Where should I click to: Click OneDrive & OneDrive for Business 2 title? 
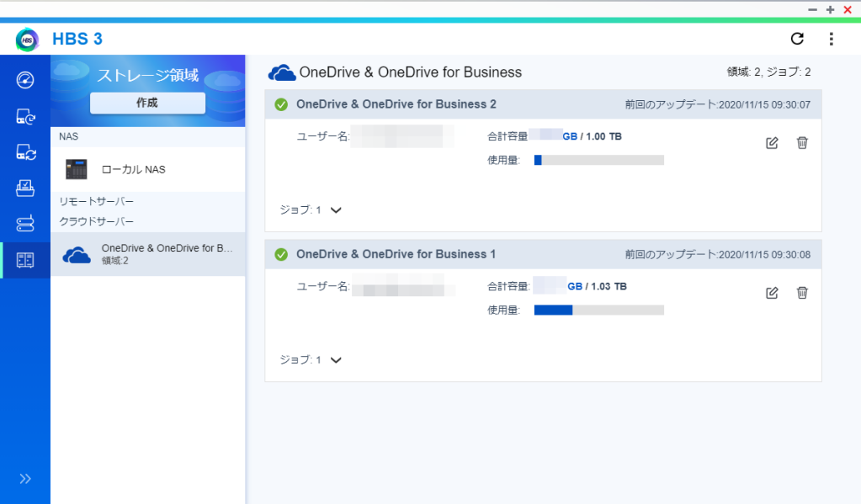[x=396, y=104]
